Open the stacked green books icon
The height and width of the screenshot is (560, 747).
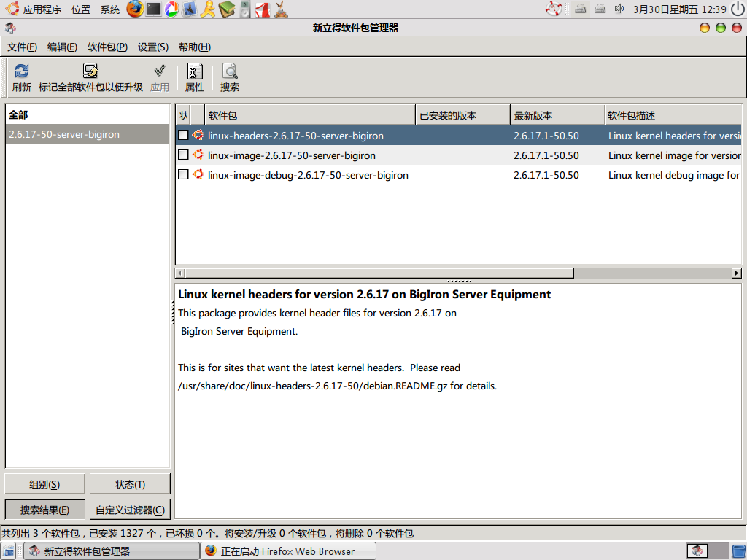coord(227,9)
